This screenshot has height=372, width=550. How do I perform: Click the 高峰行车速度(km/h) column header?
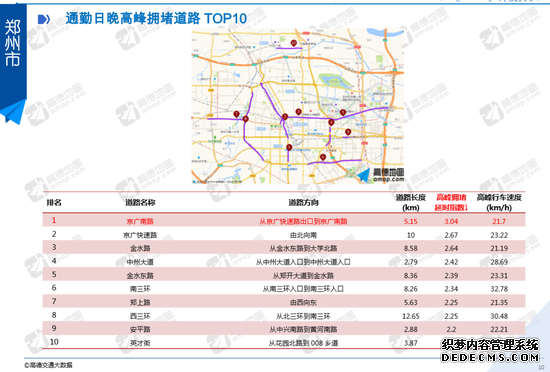(x=499, y=202)
